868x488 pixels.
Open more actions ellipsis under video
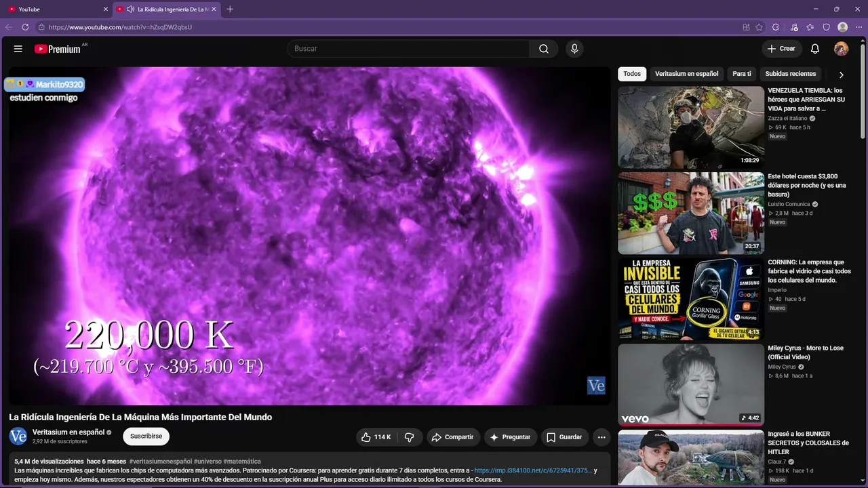pos(601,437)
